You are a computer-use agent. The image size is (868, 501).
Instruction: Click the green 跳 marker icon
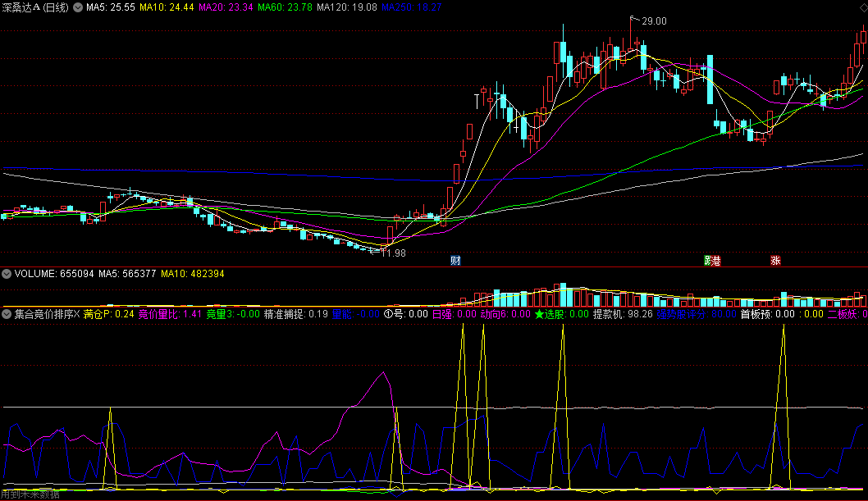707,261
